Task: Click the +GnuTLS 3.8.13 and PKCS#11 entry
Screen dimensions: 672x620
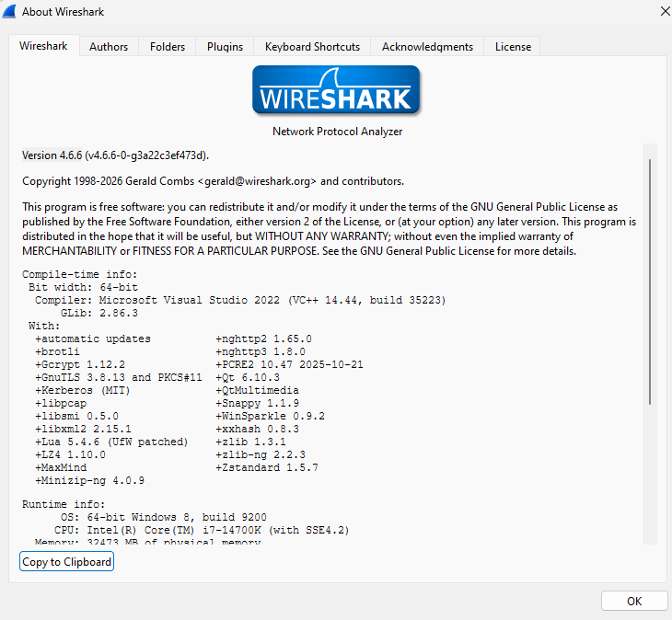Action: tap(119, 377)
